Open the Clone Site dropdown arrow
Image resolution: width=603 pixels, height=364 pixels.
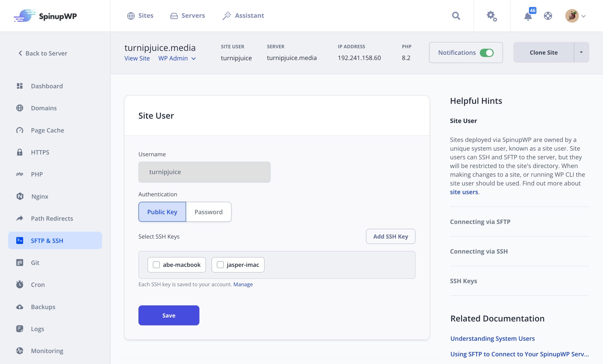(582, 52)
